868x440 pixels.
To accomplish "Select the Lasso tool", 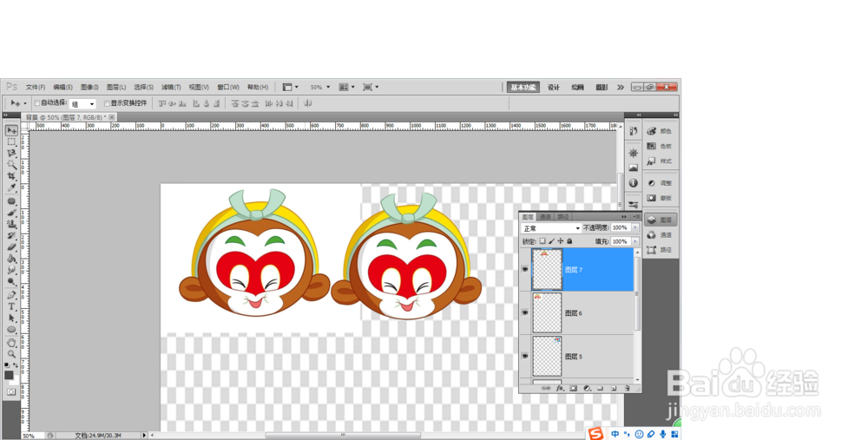I will [x=11, y=154].
